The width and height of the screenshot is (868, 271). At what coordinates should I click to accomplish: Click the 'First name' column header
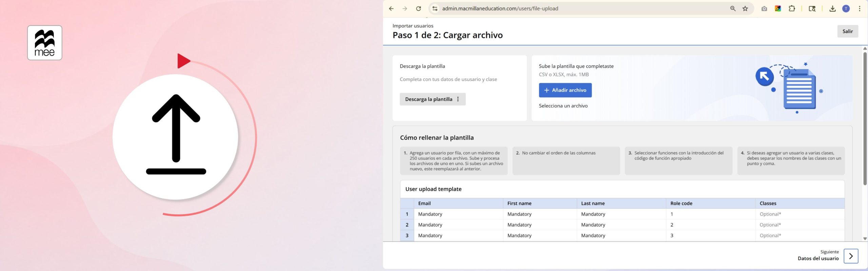click(540, 203)
